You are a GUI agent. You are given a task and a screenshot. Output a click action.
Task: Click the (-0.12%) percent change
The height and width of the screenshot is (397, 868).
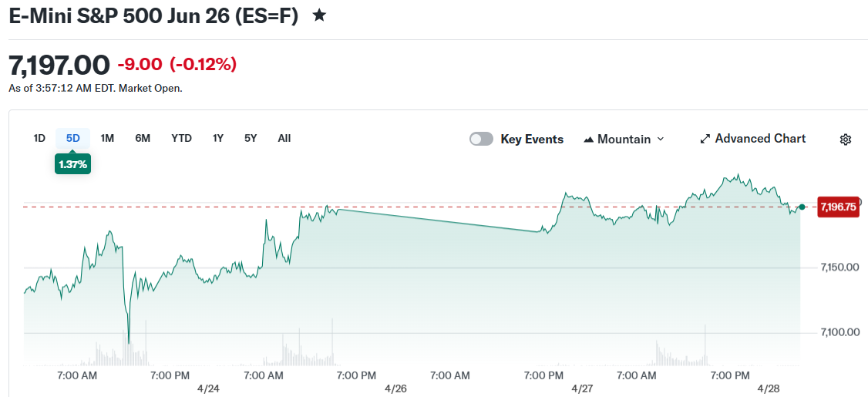tap(204, 65)
